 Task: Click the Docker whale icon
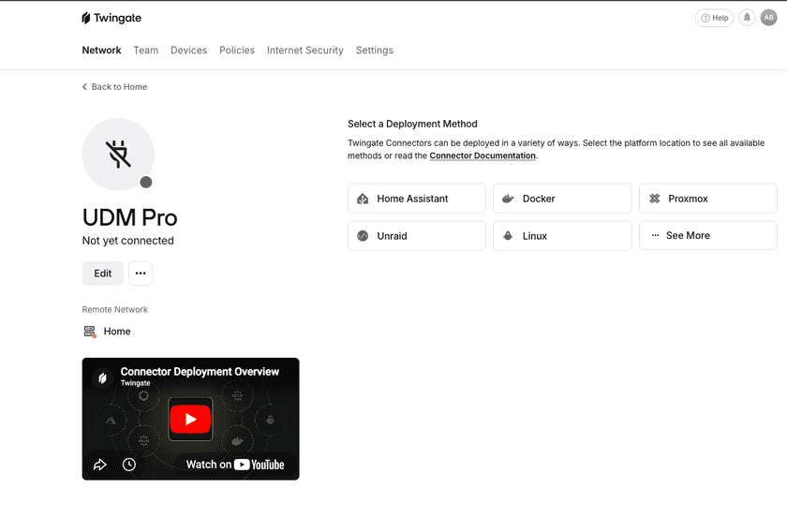(508, 199)
